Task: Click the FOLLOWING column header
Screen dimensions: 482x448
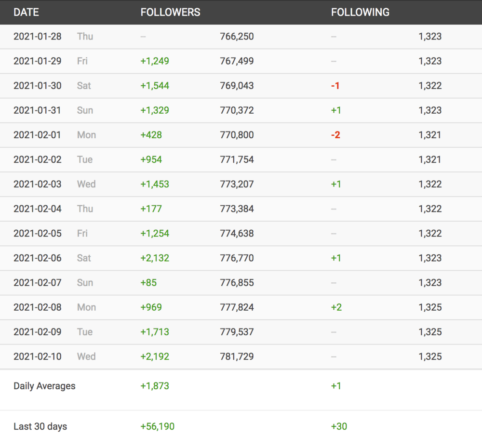Action: (360, 12)
